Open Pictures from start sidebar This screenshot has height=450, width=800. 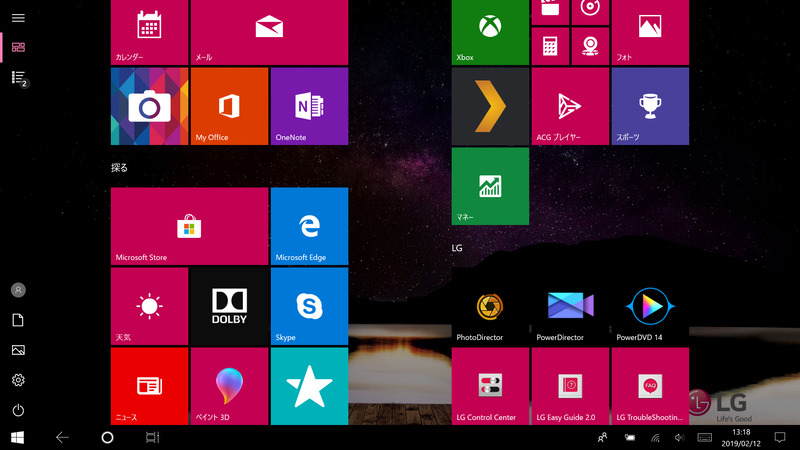[18, 350]
